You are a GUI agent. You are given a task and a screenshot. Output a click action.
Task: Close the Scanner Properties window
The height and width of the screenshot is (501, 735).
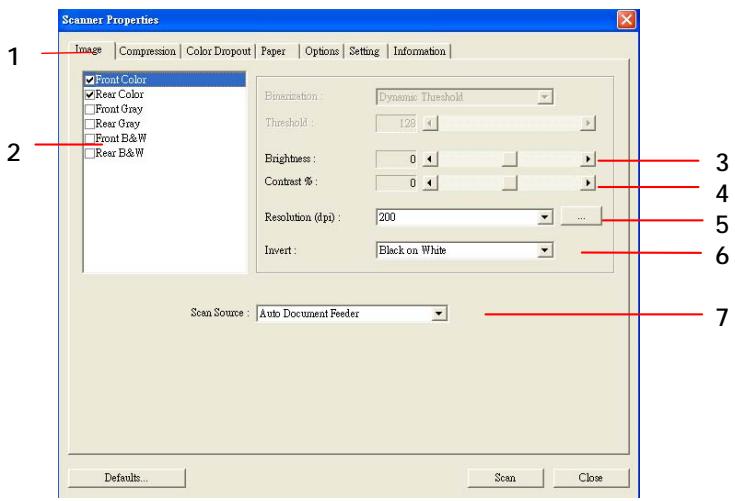tap(626, 20)
